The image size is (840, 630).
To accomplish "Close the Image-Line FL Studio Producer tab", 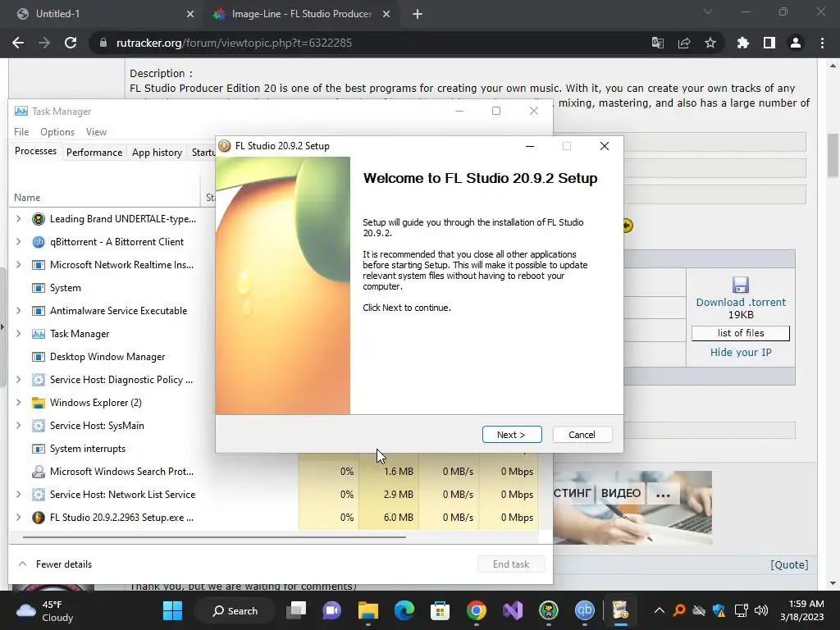I will click(386, 14).
